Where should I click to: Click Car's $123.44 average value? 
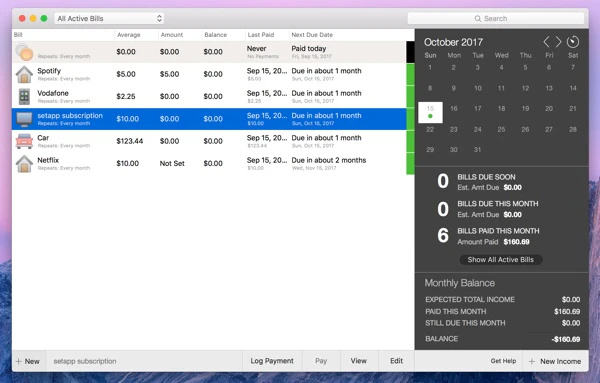coord(130,141)
